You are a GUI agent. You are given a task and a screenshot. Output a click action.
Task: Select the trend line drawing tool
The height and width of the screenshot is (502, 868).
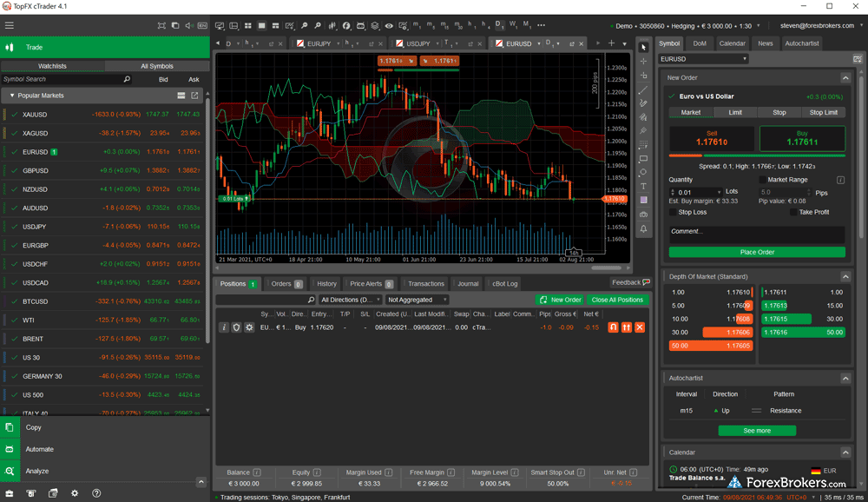(643, 89)
